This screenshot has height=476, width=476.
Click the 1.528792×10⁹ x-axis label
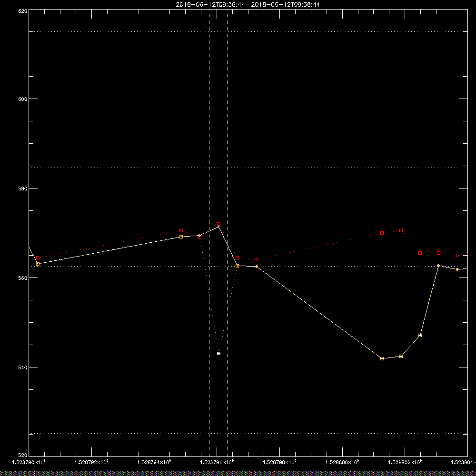(x=91, y=462)
